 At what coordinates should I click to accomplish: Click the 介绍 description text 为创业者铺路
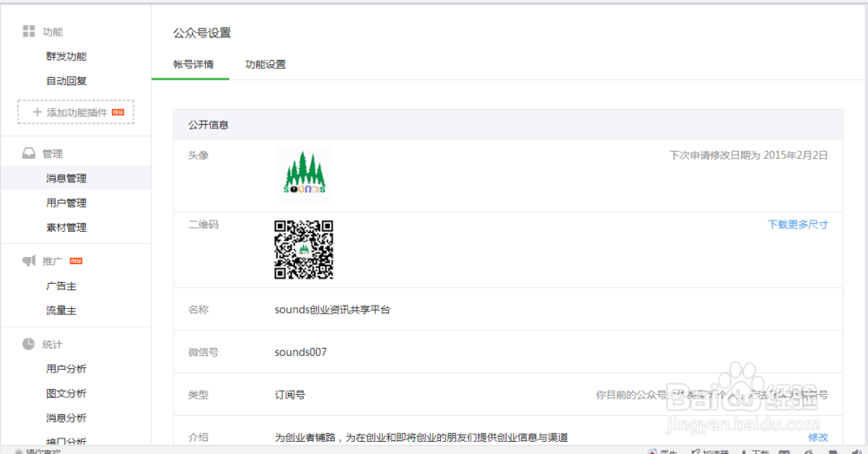click(421, 438)
